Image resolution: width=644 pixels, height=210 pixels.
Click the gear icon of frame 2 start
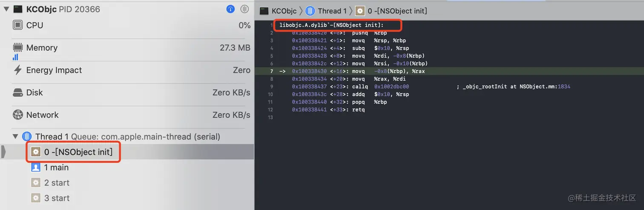tap(36, 183)
